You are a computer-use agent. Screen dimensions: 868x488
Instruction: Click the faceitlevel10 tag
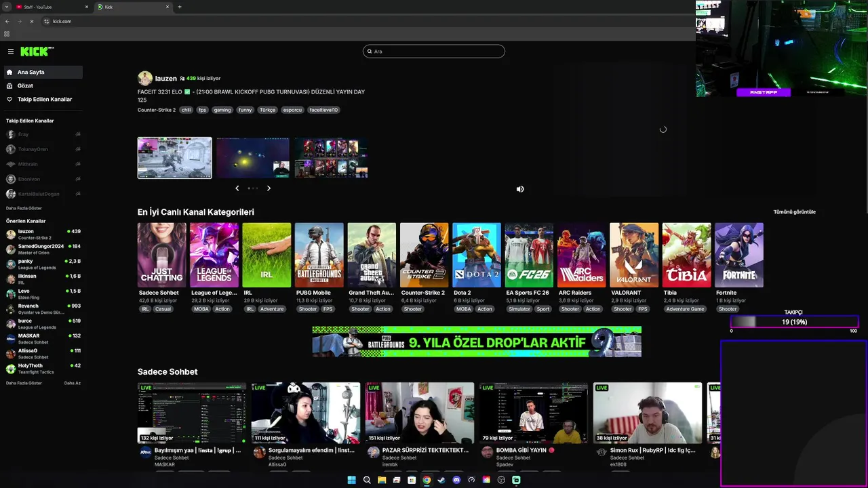tap(323, 110)
